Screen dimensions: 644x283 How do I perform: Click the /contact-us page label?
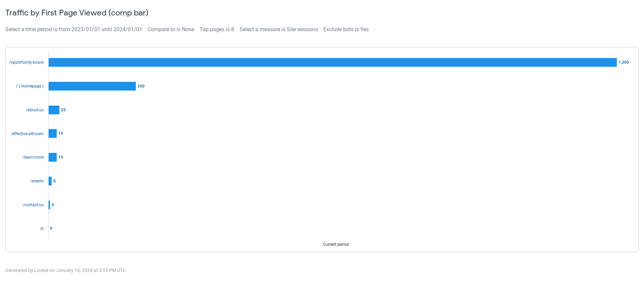click(33, 205)
